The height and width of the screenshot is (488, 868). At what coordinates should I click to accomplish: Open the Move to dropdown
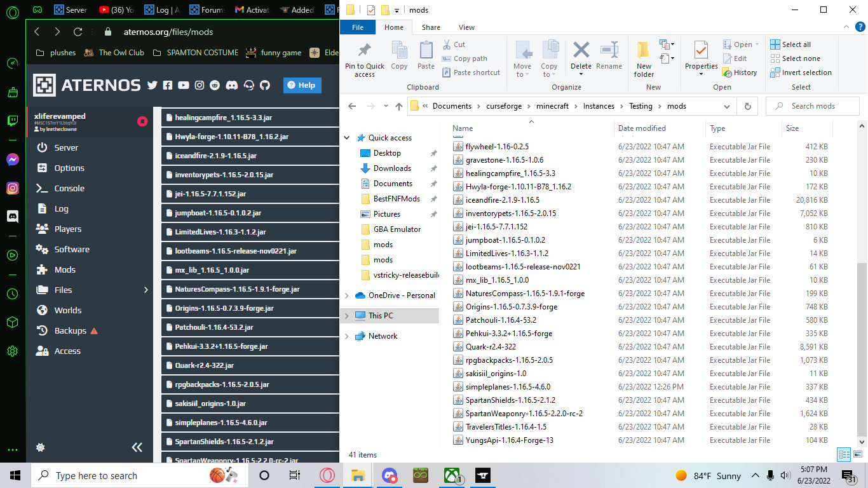[x=522, y=60]
